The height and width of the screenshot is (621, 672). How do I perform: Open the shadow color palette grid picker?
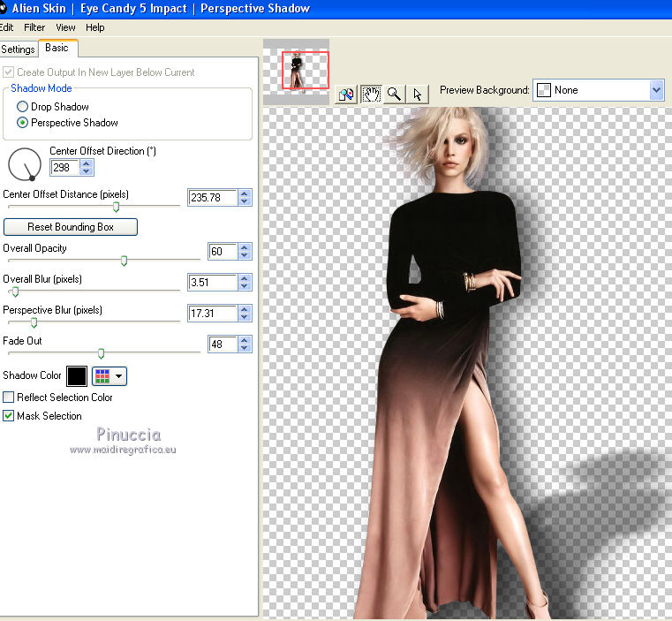[x=109, y=375]
